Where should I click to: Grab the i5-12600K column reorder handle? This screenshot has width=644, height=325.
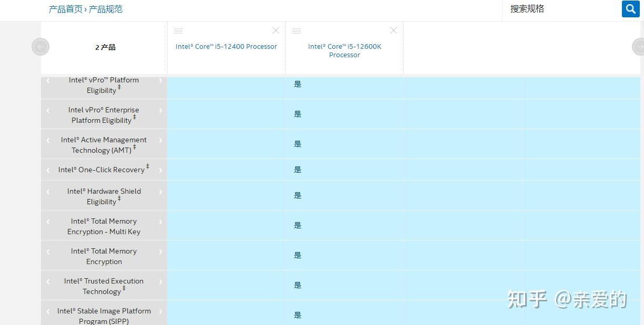297,31
